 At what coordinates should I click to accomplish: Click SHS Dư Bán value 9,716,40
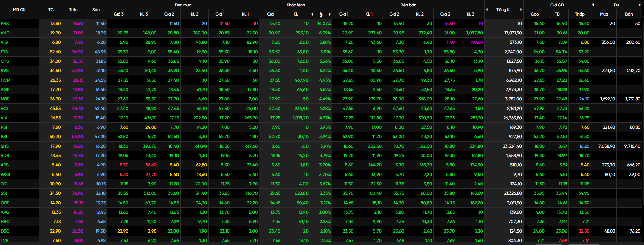click(632, 146)
